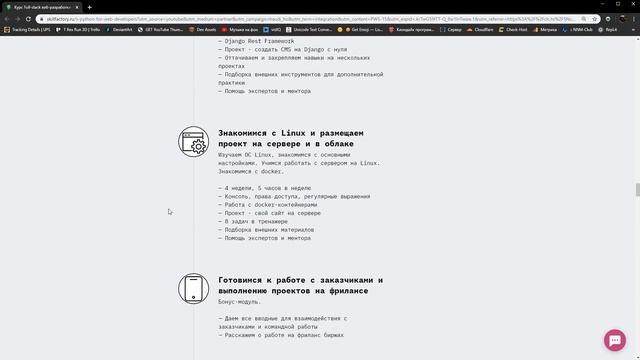The image size is (640, 360).
Task: Open the Get Emoji bookmark
Action: [364, 30]
